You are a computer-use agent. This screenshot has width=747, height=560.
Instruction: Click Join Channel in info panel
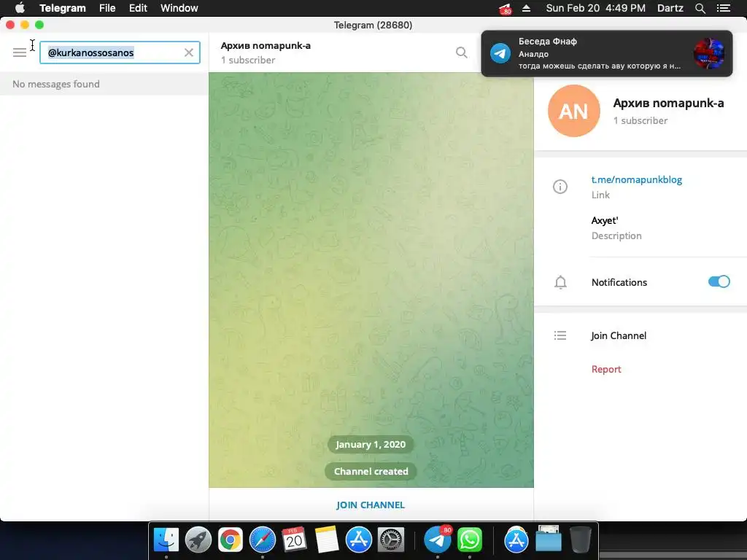(x=619, y=335)
